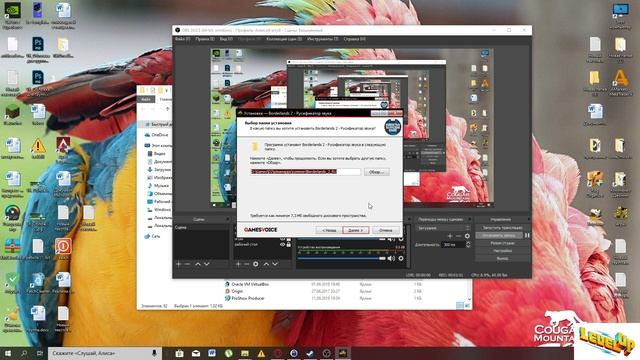Open Minecraft desktop shortcut icon
640x360 pixels.
coord(13,114)
